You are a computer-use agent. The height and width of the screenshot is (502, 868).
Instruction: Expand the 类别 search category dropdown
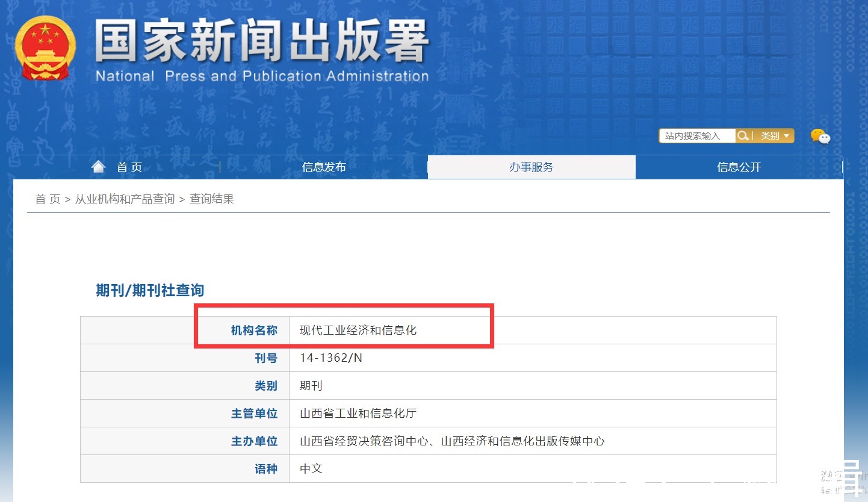774,136
